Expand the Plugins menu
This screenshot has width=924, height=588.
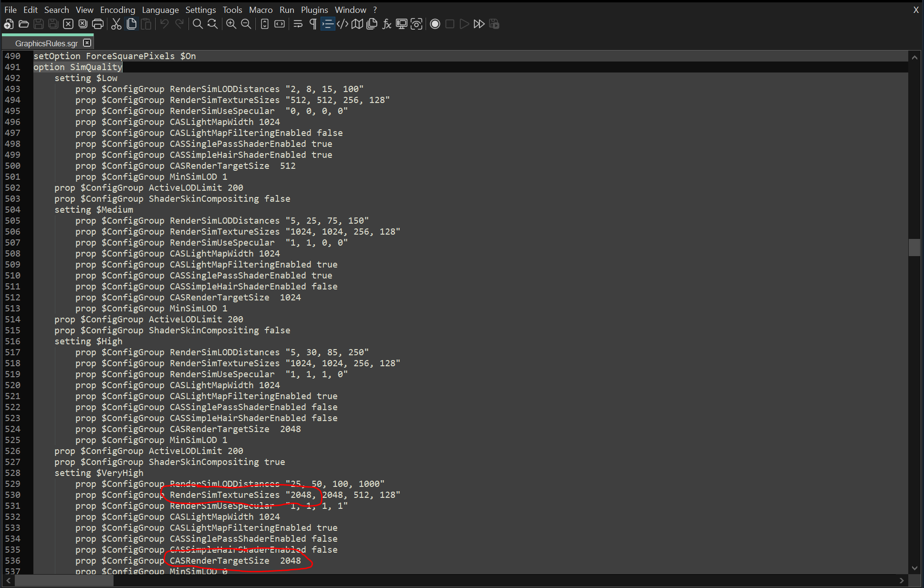point(314,10)
